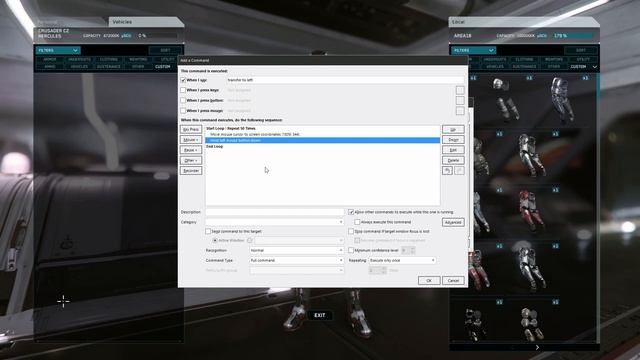The image size is (640, 360).
Task: Enable the 'When I press button' checkbox
Action: pyautogui.click(x=183, y=100)
